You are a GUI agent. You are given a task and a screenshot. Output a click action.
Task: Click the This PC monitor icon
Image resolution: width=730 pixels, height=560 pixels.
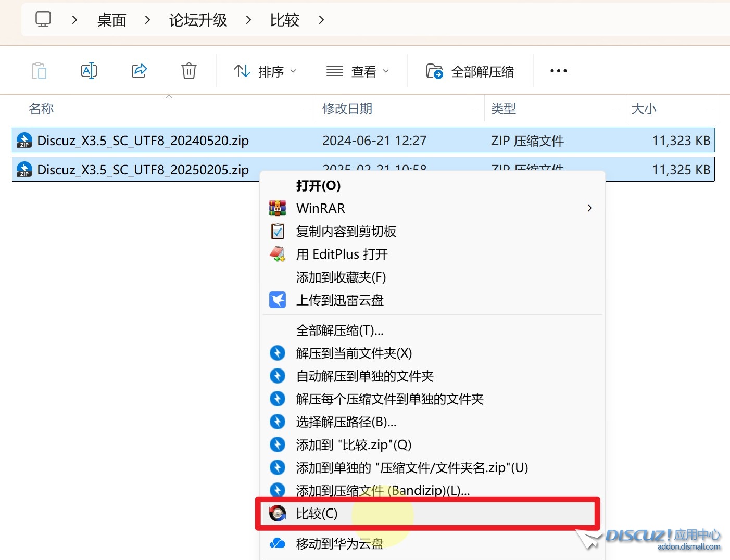coord(43,20)
